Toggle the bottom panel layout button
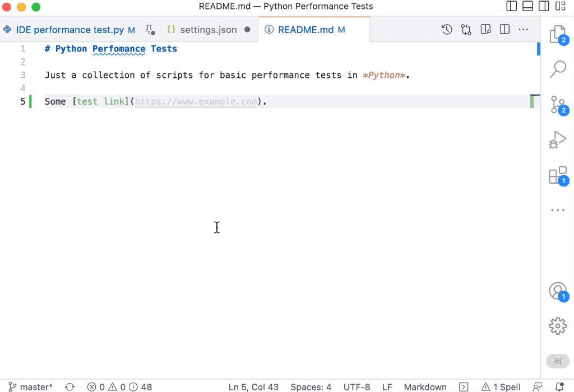The width and height of the screenshot is (574, 392). coord(527,7)
